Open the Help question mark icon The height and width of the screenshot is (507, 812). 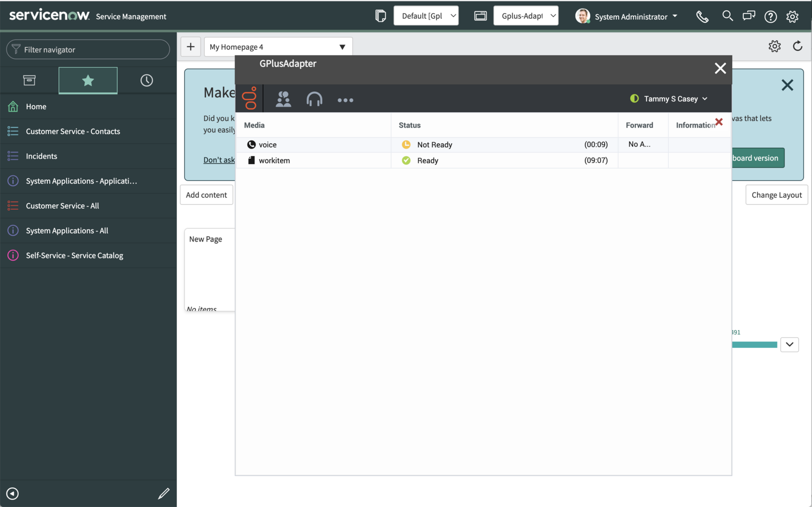770,17
